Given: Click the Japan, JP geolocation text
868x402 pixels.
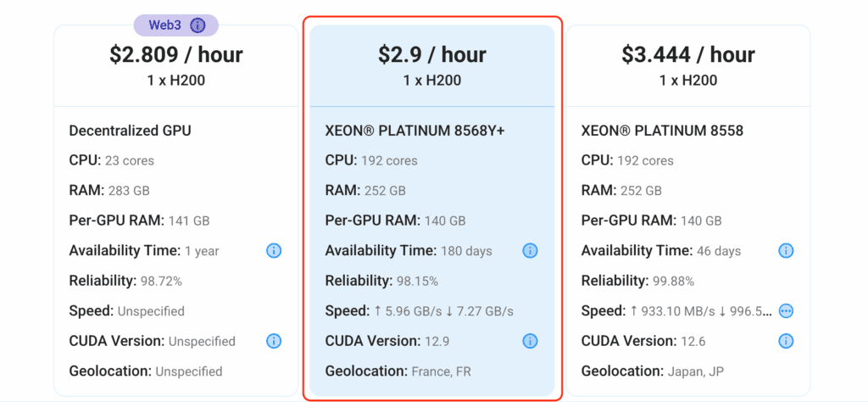Looking at the screenshot, I should (699, 371).
